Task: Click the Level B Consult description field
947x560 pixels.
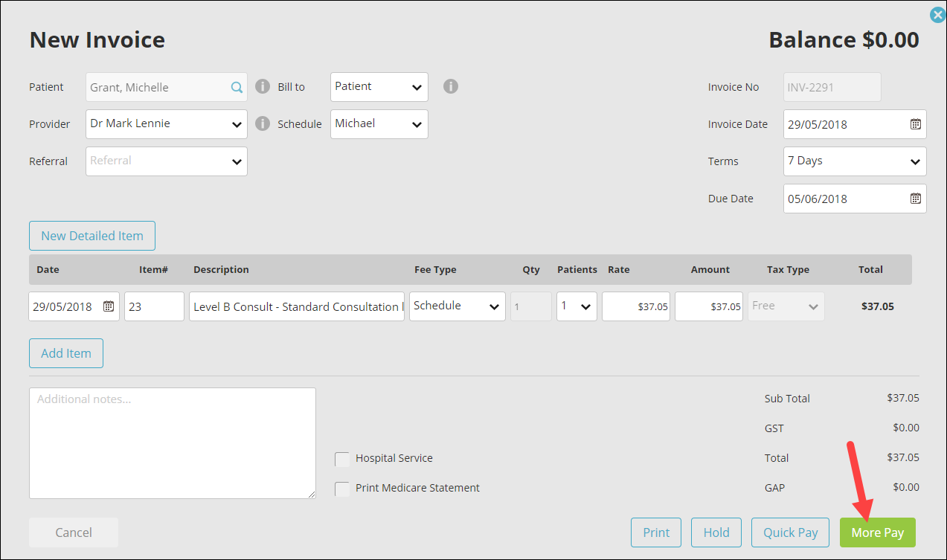Action: [297, 306]
